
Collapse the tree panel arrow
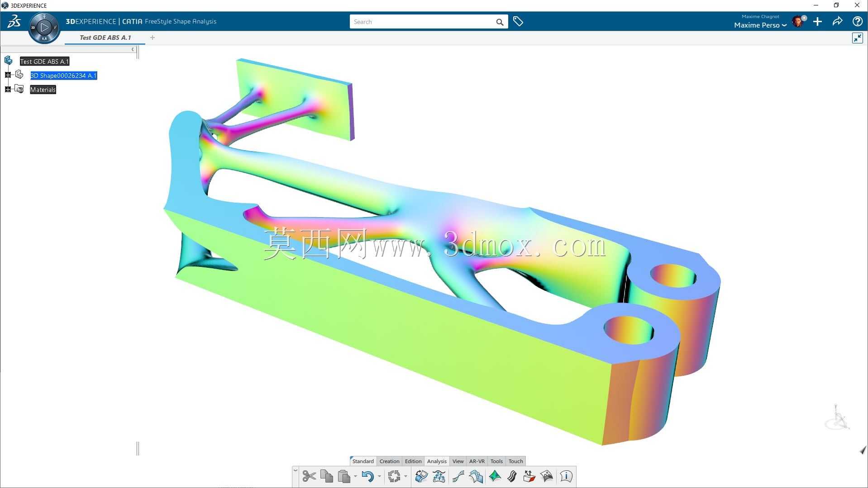133,49
